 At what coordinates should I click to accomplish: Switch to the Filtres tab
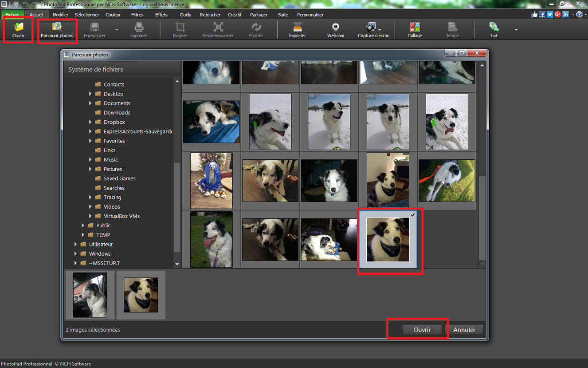[137, 15]
